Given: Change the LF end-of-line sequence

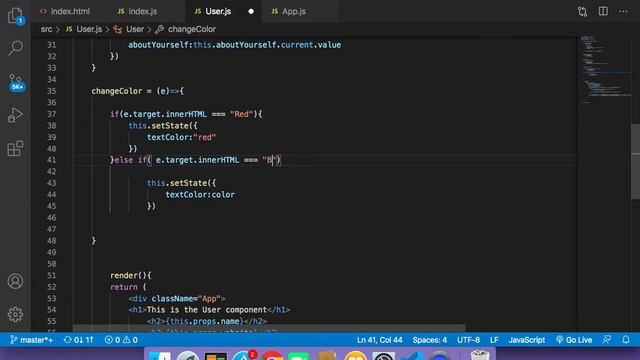Looking at the screenshot, I should pyautogui.click(x=494, y=340).
